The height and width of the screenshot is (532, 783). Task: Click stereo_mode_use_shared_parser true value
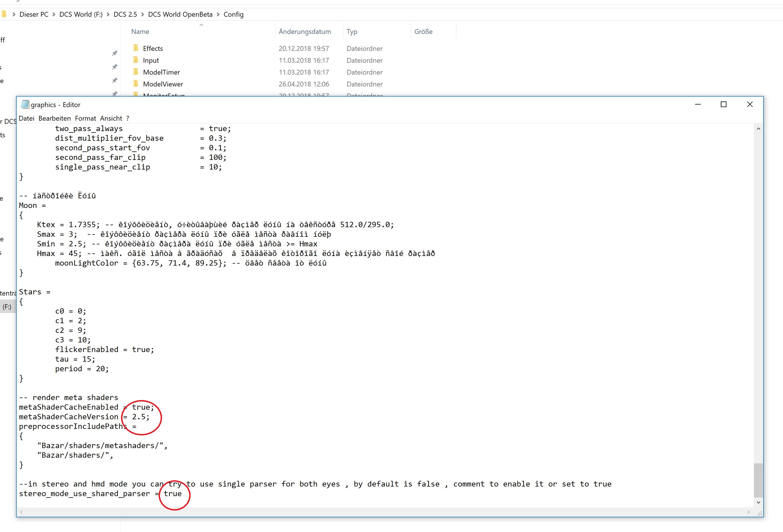172,494
